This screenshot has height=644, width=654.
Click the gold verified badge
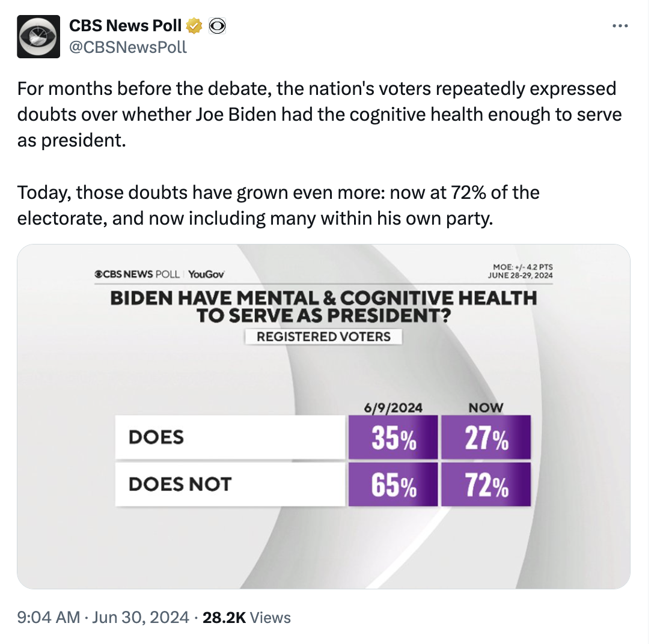click(194, 26)
